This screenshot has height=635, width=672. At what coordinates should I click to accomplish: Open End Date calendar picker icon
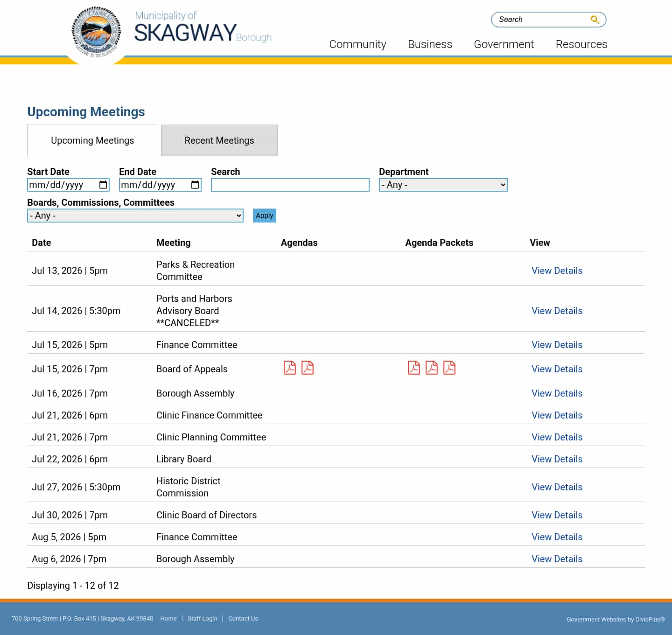195,185
